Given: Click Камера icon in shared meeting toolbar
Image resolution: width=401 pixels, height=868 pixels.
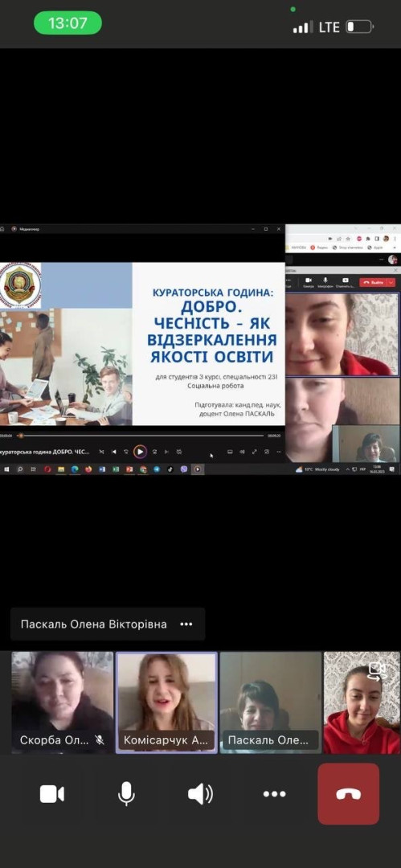Looking at the screenshot, I should coord(308,282).
